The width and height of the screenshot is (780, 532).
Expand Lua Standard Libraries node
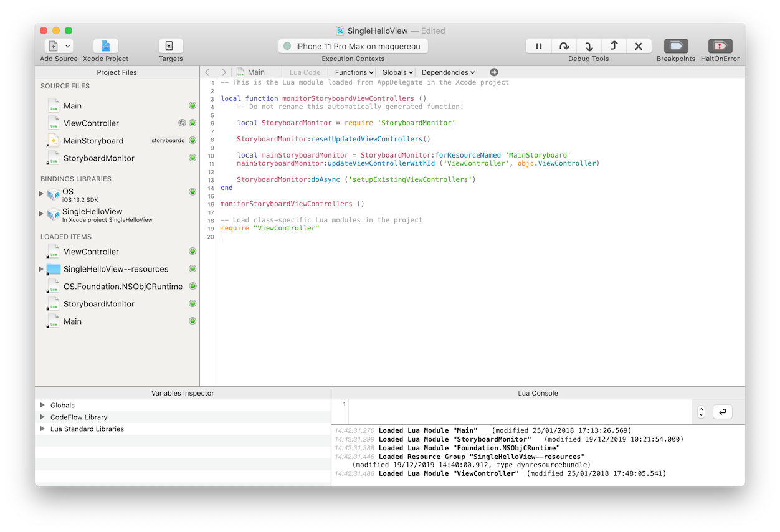[x=42, y=429]
